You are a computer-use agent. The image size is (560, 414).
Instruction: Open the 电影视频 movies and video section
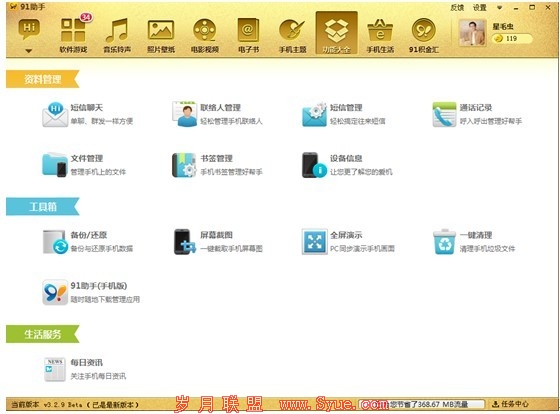(x=205, y=35)
